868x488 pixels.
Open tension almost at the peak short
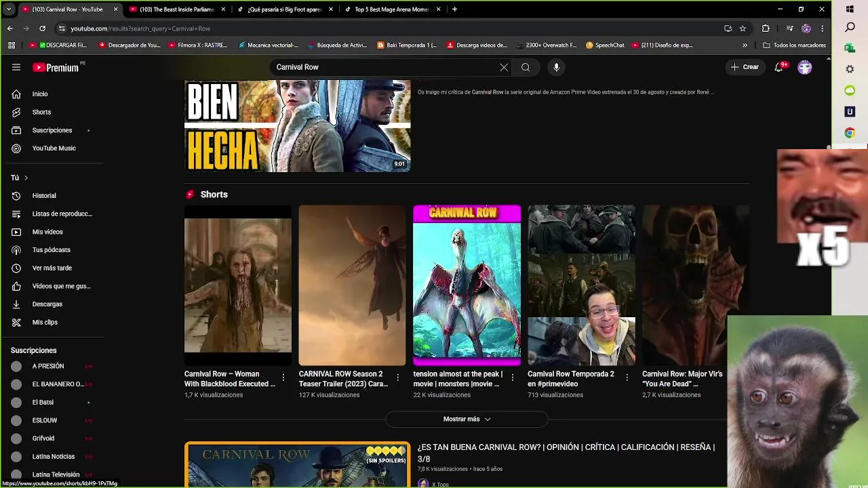coord(467,285)
